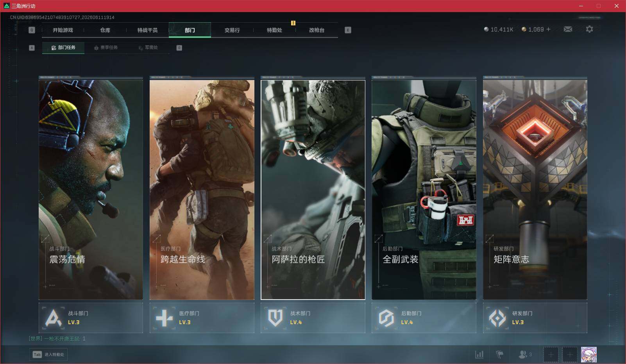Click the 后勤部门 hexagon emblem icon

386,318
